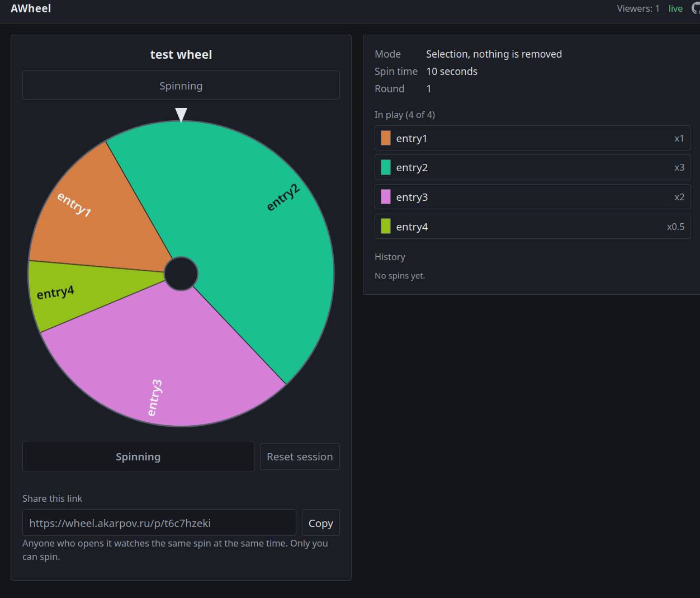Select entry3 name in the list

coord(412,197)
